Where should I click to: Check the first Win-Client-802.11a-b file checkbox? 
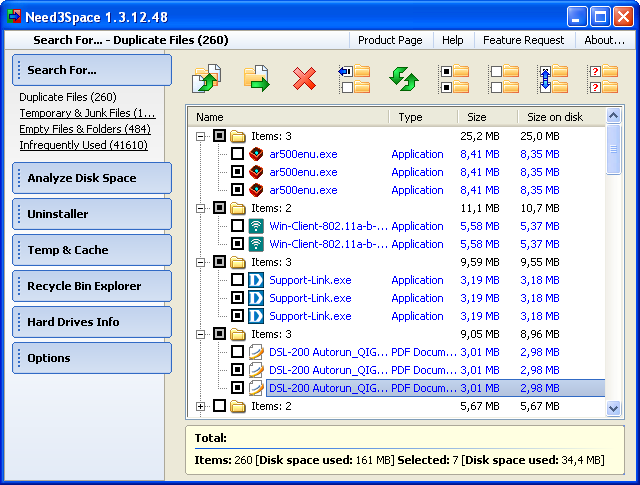[237, 226]
